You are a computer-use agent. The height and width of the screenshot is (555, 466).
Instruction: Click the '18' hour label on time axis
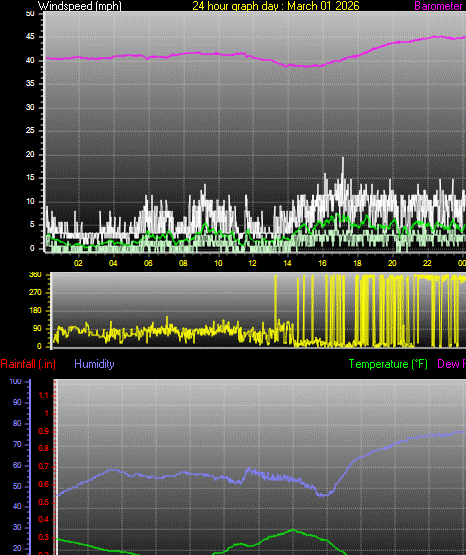[x=357, y=263]
